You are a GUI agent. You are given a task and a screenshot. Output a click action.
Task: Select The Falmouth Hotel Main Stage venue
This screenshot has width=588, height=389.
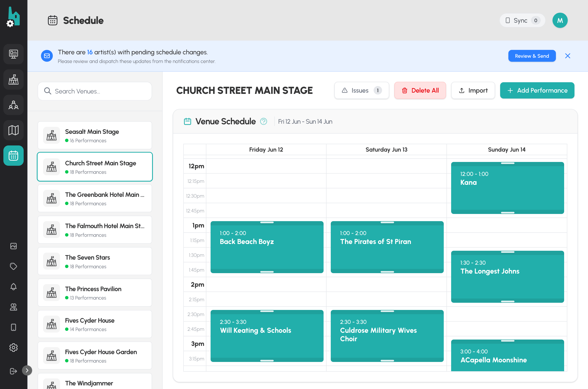pyautogui.click(x=95, y=230)
